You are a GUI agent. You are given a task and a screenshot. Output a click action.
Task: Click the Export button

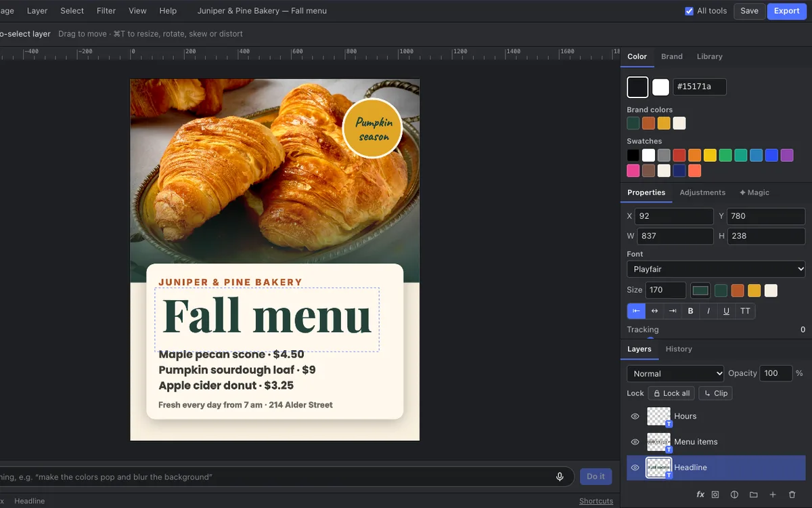click(786, 11)
